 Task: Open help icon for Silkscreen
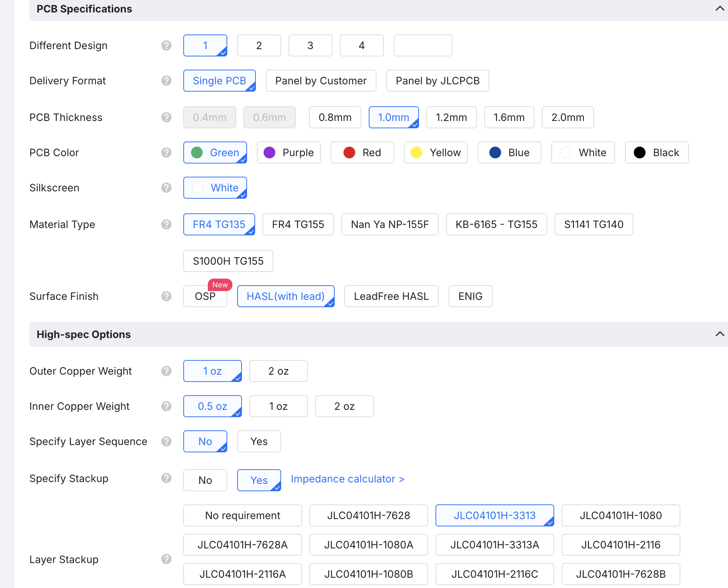point(166,188)
